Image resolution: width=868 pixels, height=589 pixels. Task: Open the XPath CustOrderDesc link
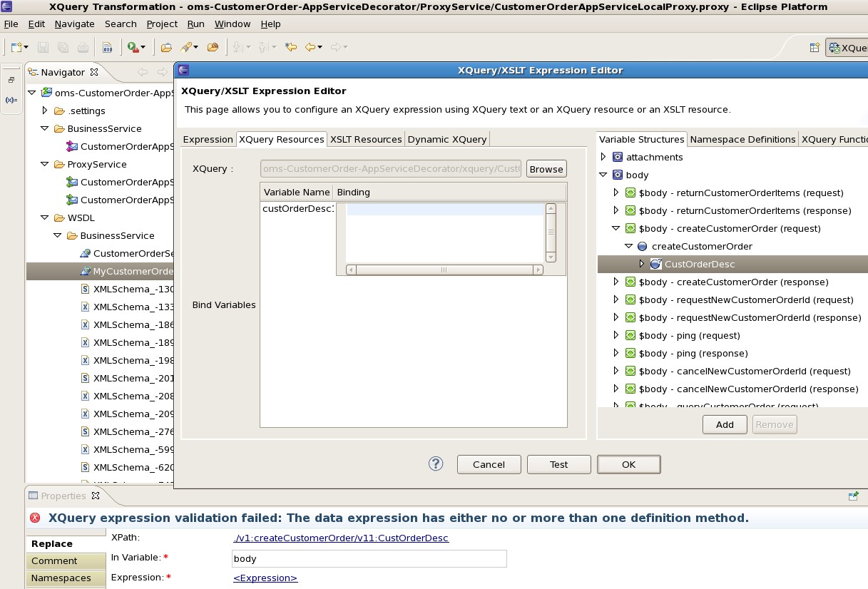coord(341,538)
